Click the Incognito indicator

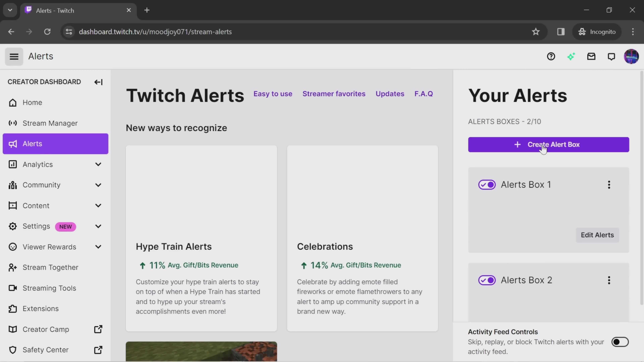597,32
